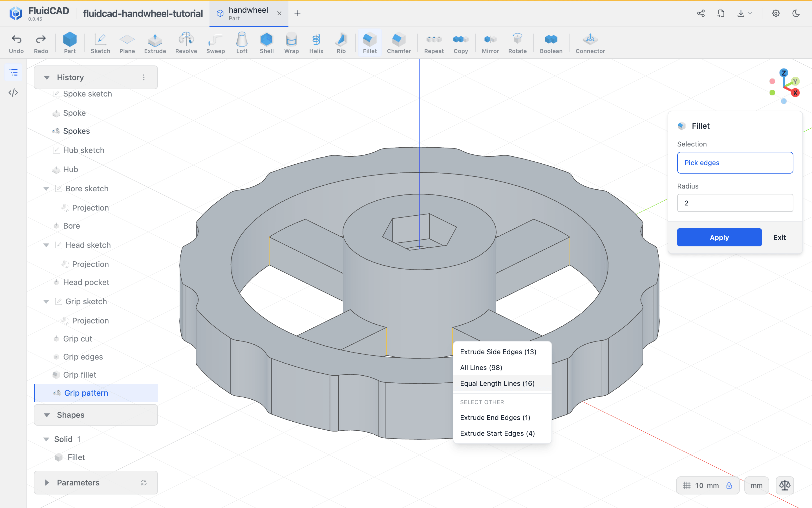Switch to the handwheel Part tab
The width and height of the screenshot is (812, 508).
pyautogui.click(x=248, y=14)
